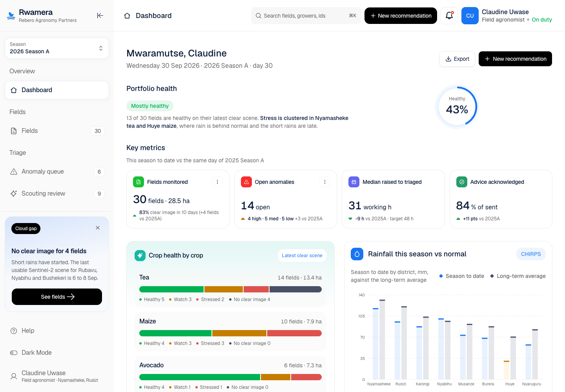Collapse the sidebar with the arrow icon
The width and height of the screenshot is (565, 392).
coord(100,16)
